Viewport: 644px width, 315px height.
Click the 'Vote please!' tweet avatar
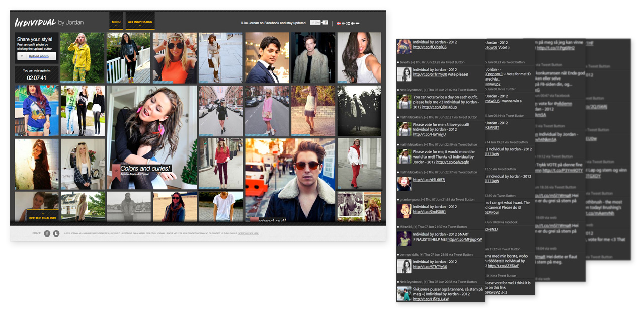(x=404, y=74)
